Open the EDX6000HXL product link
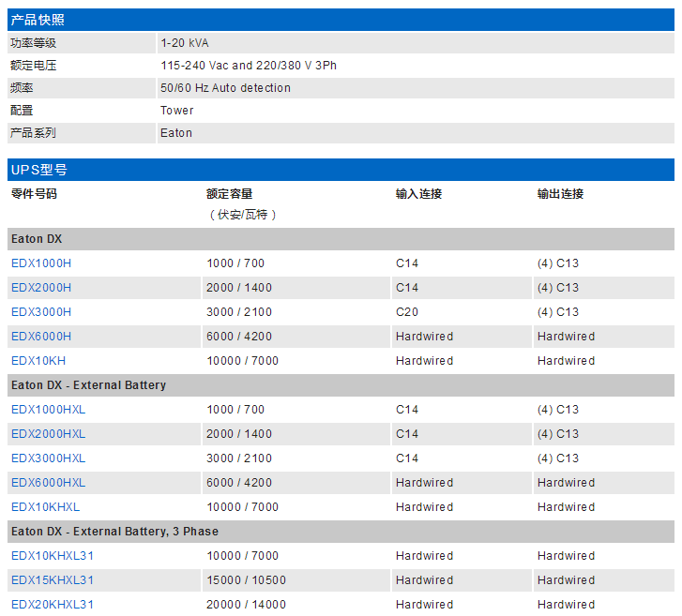Viewport: 682px width, 616px height. tap(48, 483)
